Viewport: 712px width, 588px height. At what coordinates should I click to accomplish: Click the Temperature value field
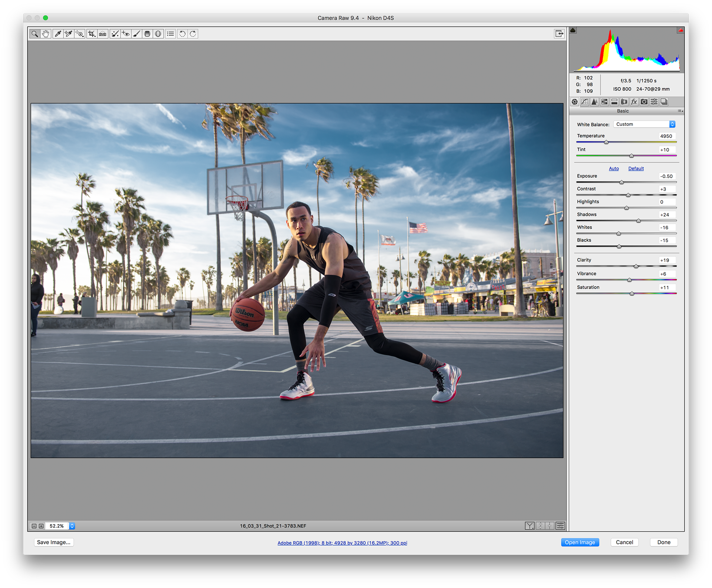[x=667, y=136]
